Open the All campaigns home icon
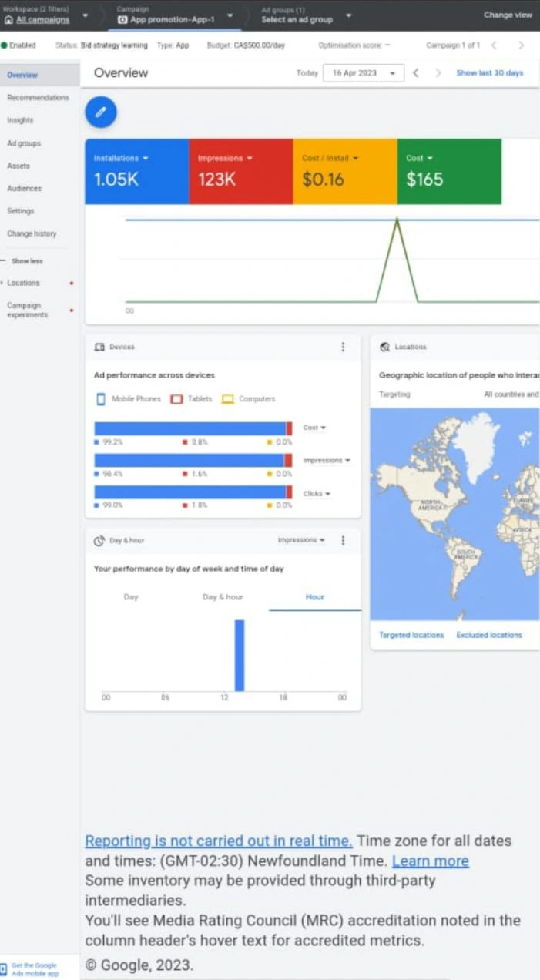This screenshot has height=980, width=540. tap(8, 19)
